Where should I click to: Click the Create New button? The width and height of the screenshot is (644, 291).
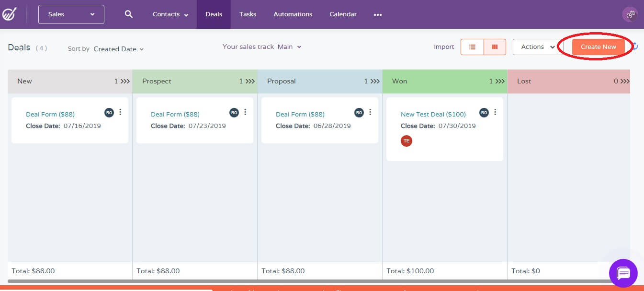[598, 47]
